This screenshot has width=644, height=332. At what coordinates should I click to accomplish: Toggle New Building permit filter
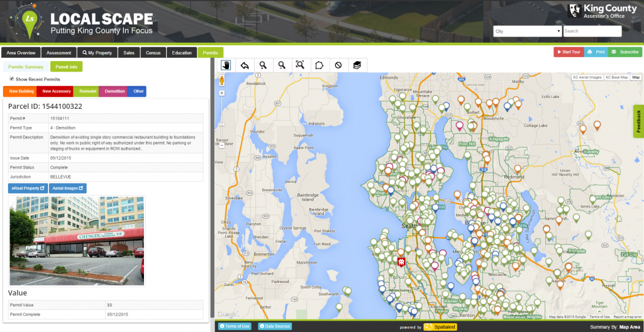(x=20, y=91)
